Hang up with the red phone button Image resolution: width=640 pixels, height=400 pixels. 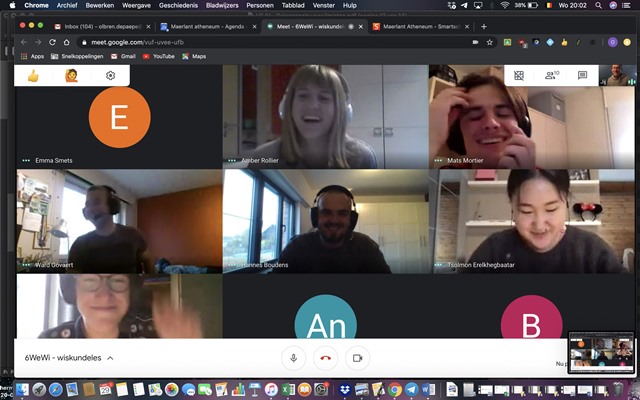click(x=325, y=357)
